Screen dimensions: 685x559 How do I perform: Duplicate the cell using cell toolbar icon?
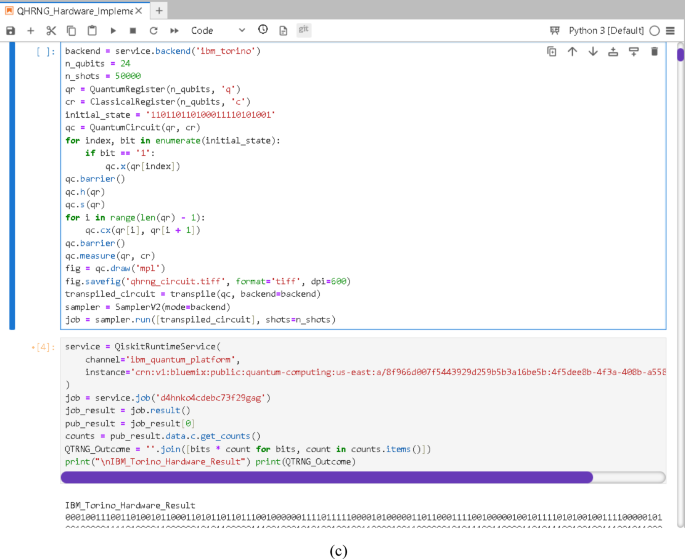552,51
